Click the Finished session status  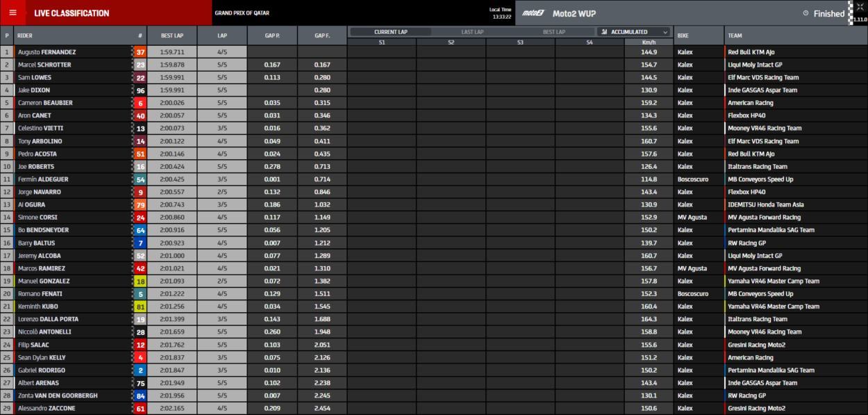pyautogui.click(x=829, y=13)
